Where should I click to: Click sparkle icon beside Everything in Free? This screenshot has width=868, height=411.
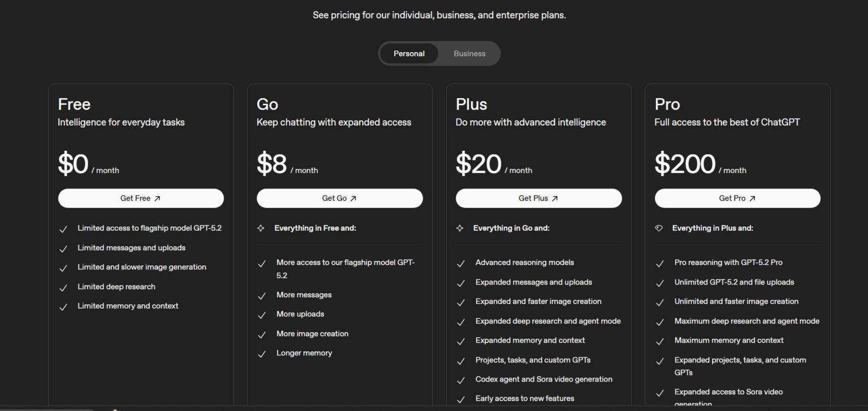coord(261,228)
